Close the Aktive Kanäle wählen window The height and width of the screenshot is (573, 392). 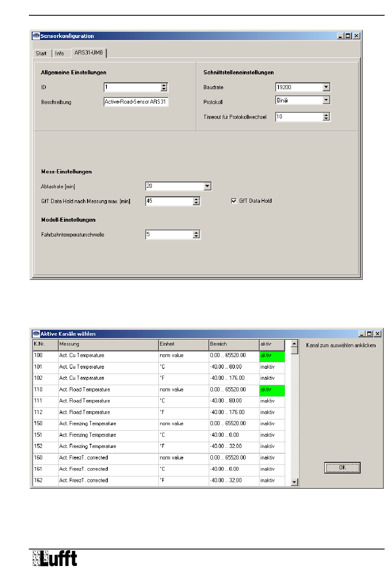(377, 334)
